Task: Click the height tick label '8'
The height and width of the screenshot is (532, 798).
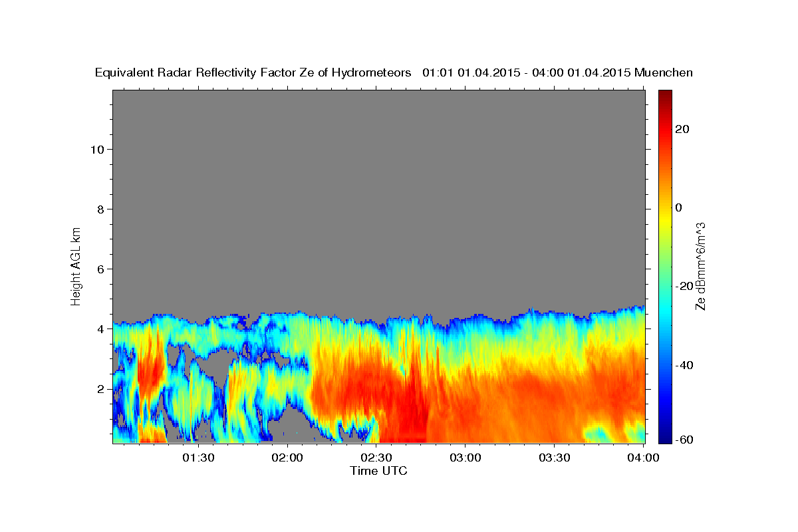Action: click(99, 209)
